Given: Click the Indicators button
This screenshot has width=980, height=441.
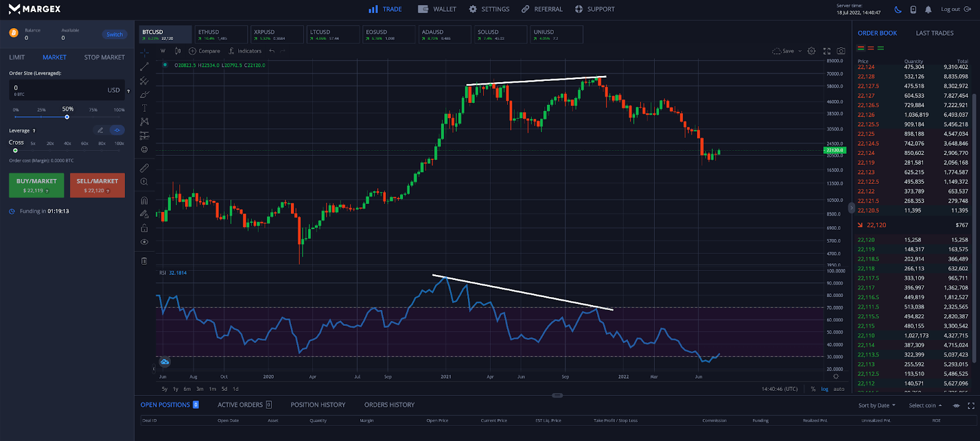Looking at the screenshot, I should 245,51.
